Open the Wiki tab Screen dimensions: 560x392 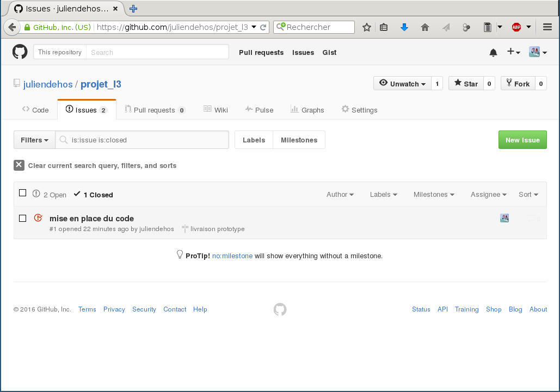click(216, 110)
